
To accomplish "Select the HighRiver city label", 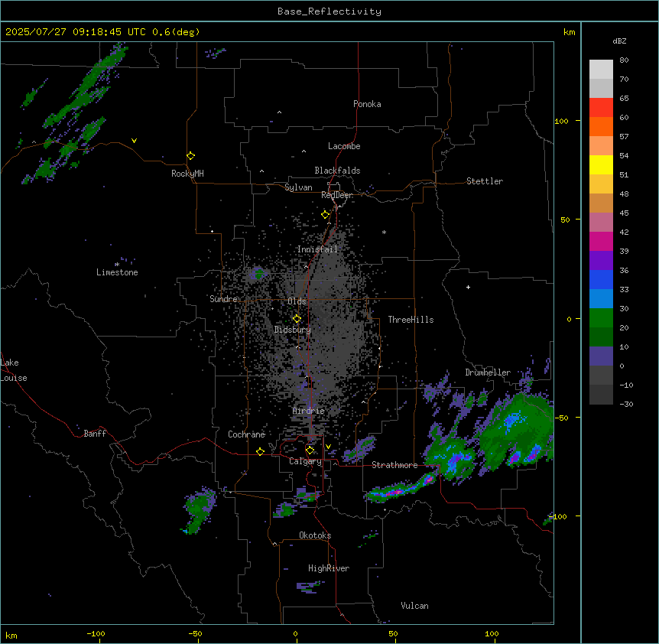I will click(329, 568).
